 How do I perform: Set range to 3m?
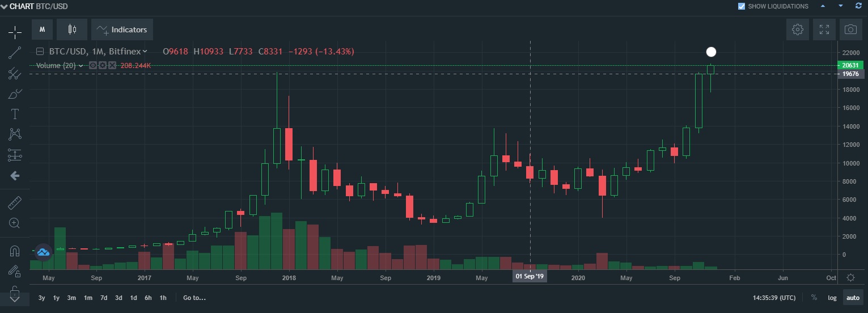pos(72,298)
